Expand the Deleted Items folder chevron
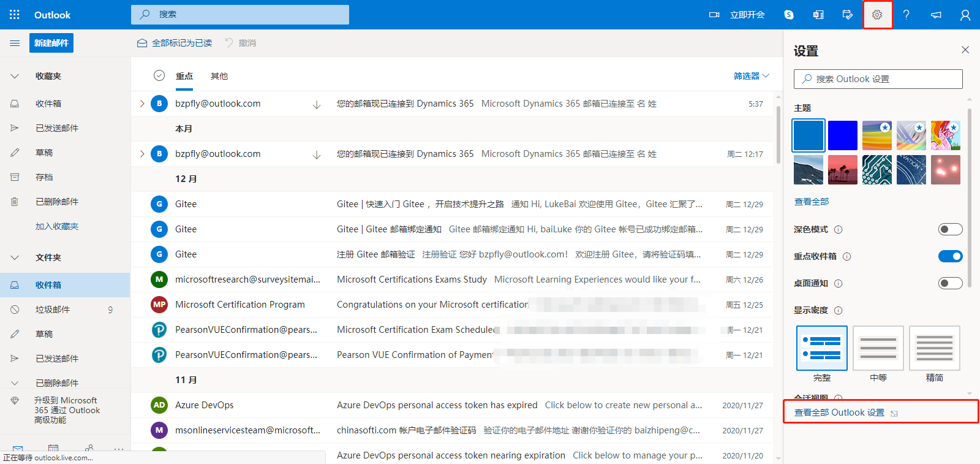 pos(15,383)
